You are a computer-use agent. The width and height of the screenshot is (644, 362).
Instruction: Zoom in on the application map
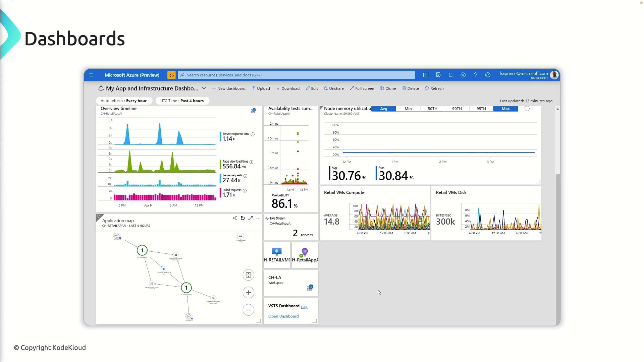click(249, 293)
